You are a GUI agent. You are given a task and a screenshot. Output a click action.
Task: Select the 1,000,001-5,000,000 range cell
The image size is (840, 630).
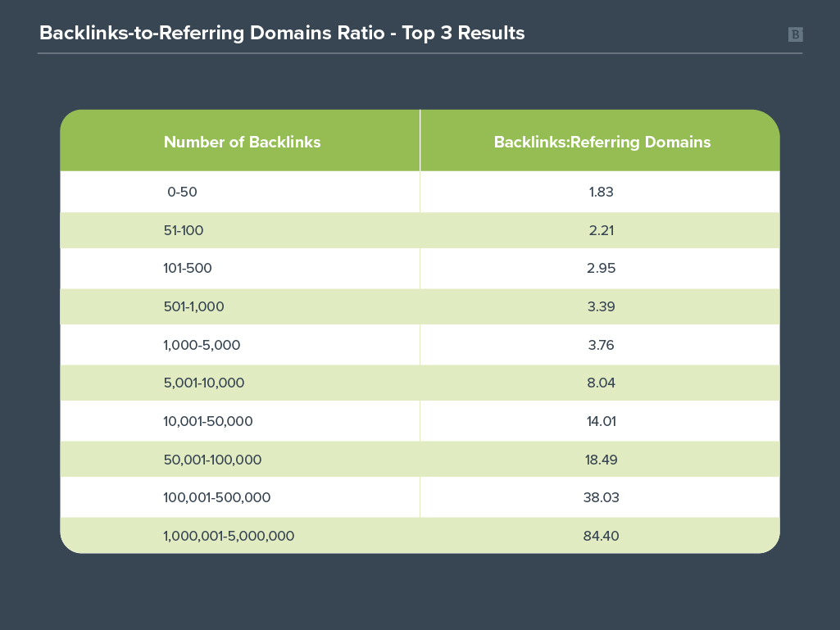(229, 536)
